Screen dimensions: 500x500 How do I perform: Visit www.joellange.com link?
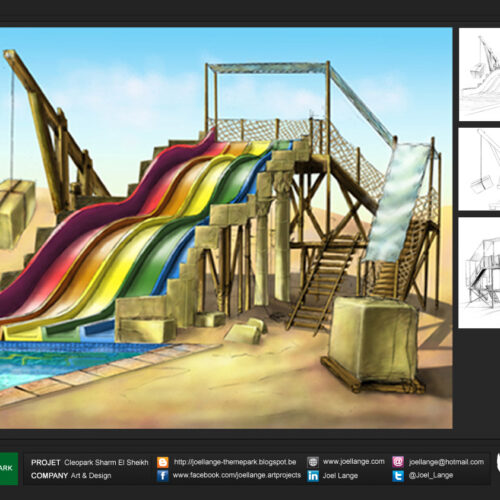pyautogui.click(x=353, y=462)
